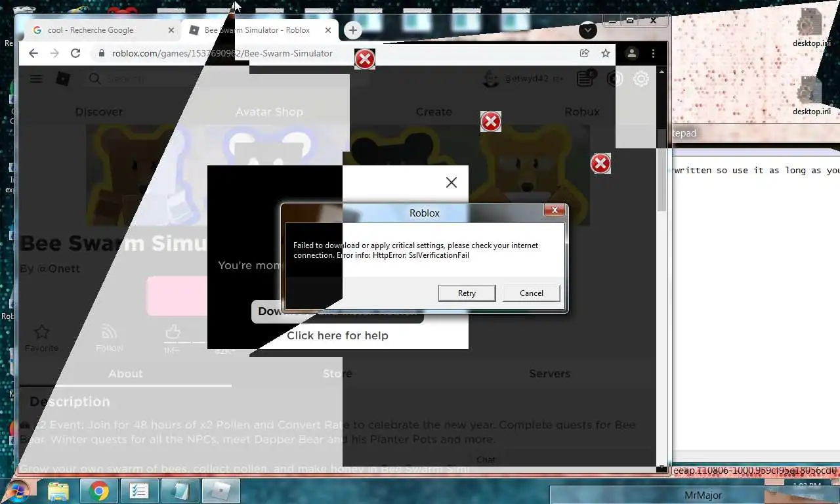Open the Avatar Shop nav link
840x504 pixels.
pyautogui.click(x=269, y=112)
